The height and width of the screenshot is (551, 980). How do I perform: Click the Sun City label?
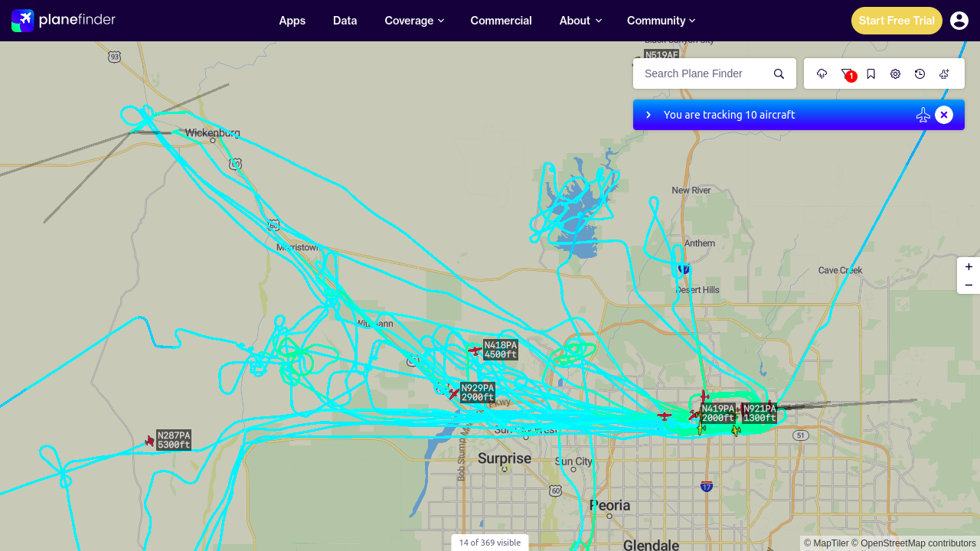(573, 461)
